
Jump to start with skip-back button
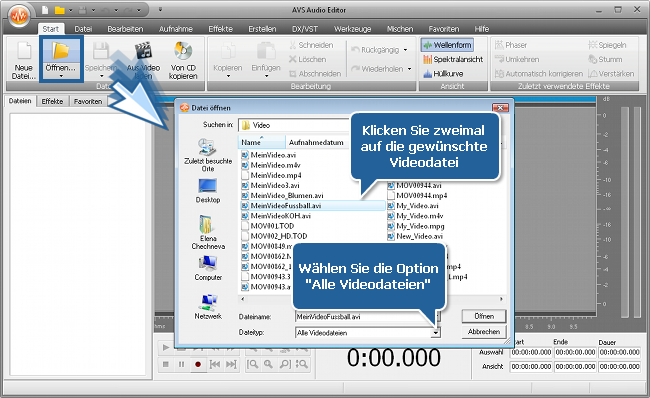click(215, 364)
